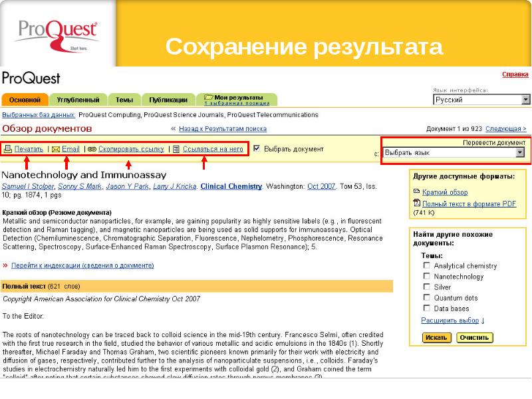This screenshot has width=532, height=399.
Task: Click the PDF full text icon
Action: click(417, 203)
